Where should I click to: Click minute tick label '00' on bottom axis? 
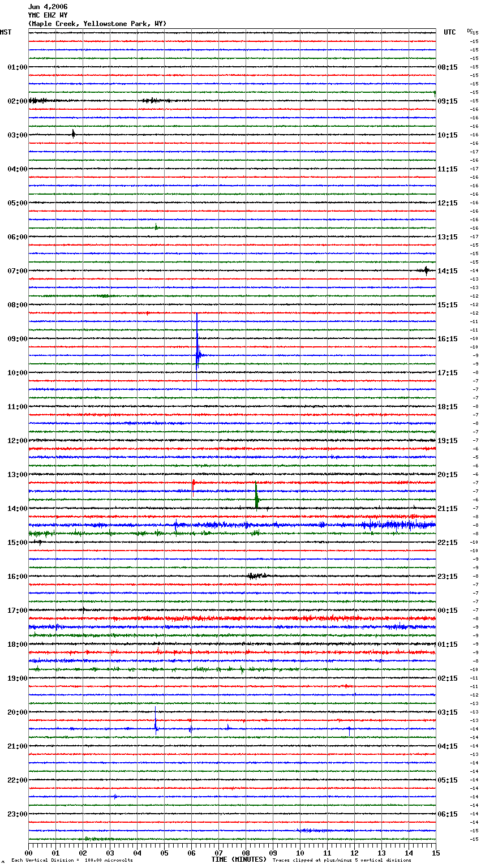(29, 853)
